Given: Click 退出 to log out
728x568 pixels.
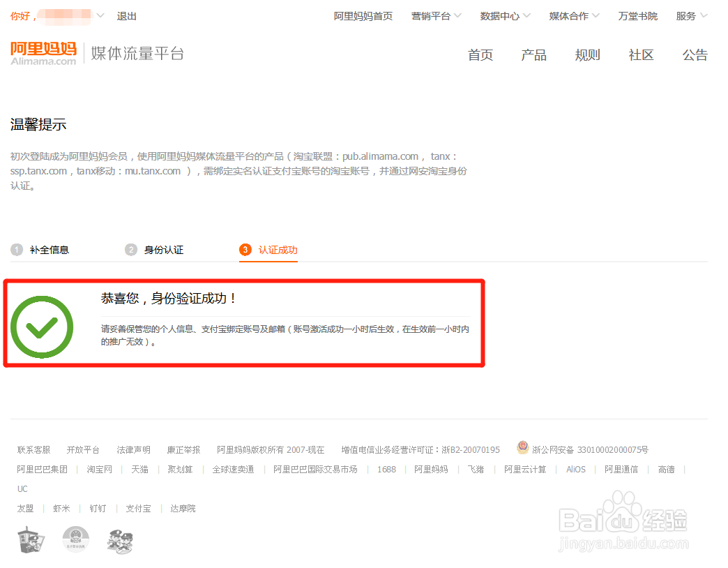Looking at the screenshot, I should [126, 16].
